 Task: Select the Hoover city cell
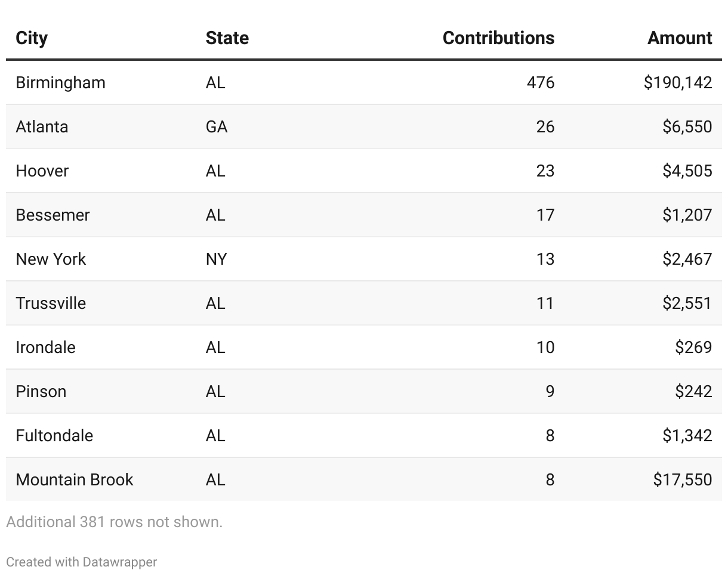coord(42,171)
